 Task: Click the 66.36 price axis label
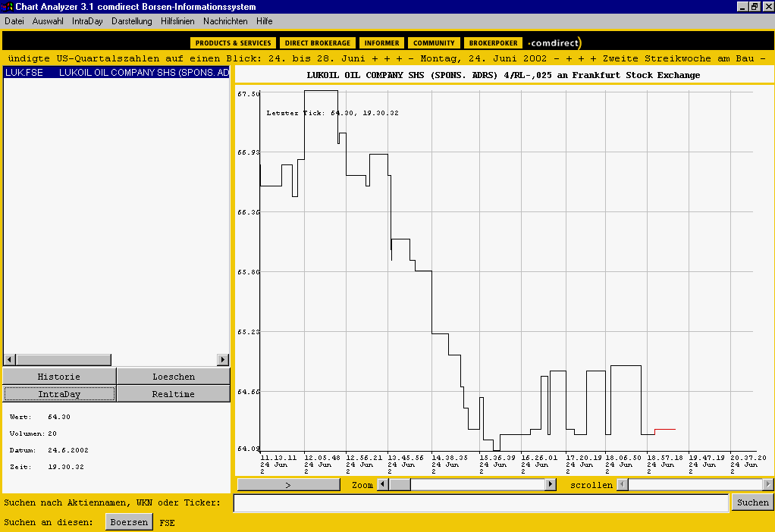coord(249,212)
